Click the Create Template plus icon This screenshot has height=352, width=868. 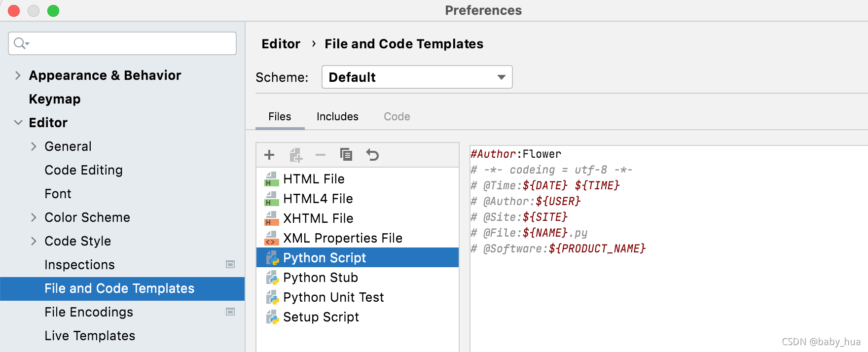click(269, 155)
